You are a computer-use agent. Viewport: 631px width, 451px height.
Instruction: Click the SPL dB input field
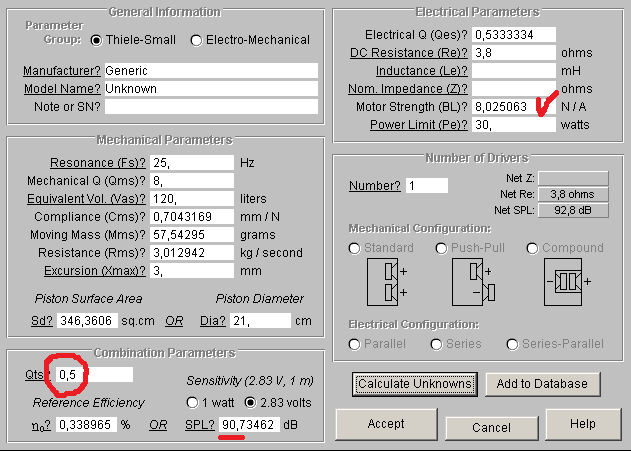[250, 425]
